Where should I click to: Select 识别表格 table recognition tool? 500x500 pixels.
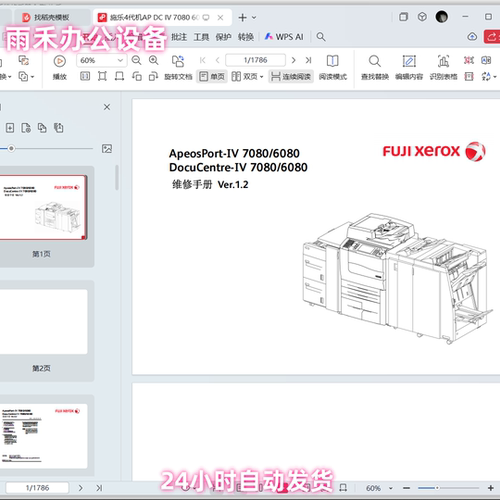click(443, 68)
